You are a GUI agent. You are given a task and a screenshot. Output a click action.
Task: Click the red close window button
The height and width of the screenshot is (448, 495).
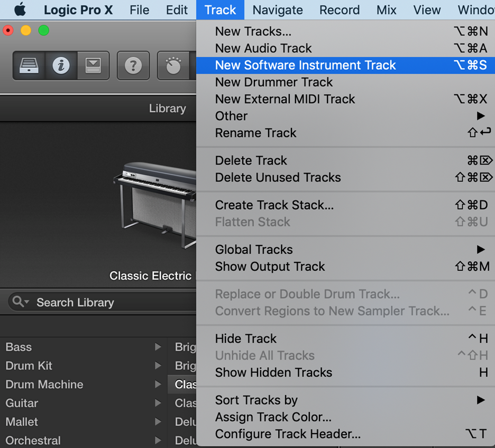click(x=8, y=30)
